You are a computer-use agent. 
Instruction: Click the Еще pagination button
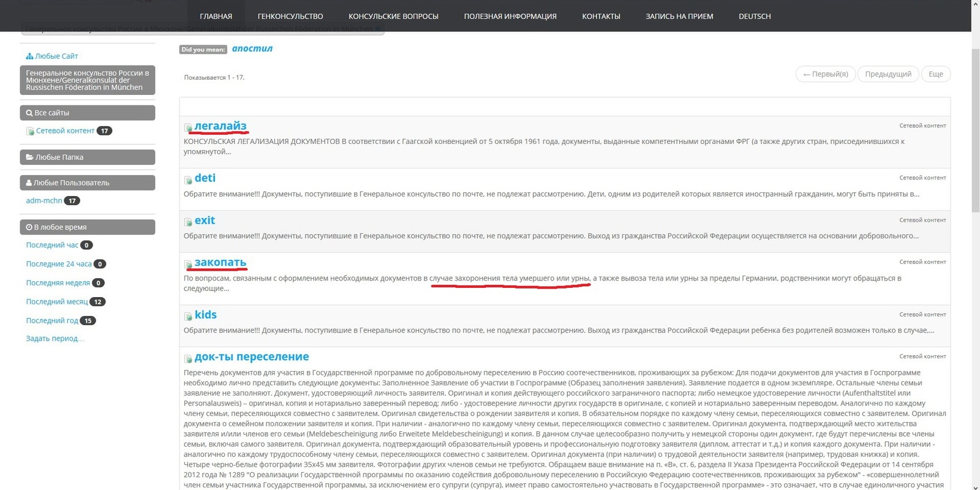(x=936, y=74)
